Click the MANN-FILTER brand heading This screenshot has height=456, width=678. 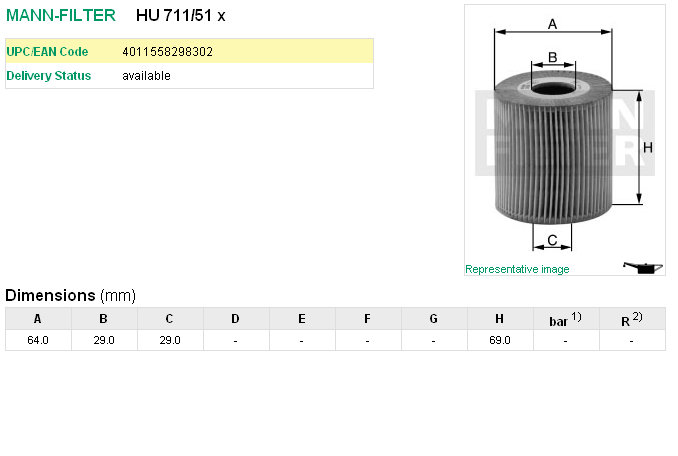pos(61,16)
